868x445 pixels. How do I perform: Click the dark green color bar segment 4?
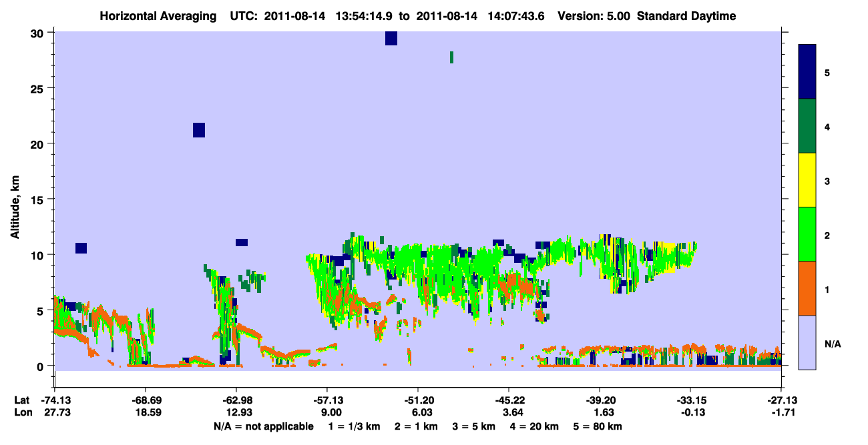[807, 126]
